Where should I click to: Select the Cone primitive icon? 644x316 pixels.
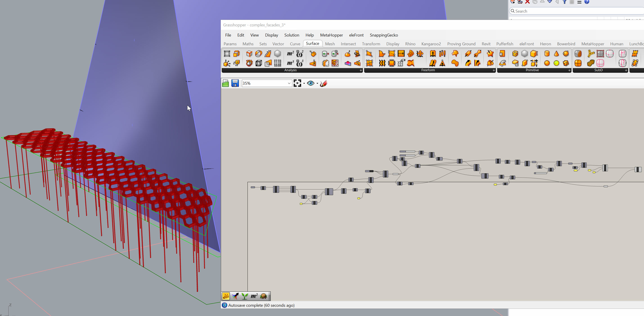(556, 54)
